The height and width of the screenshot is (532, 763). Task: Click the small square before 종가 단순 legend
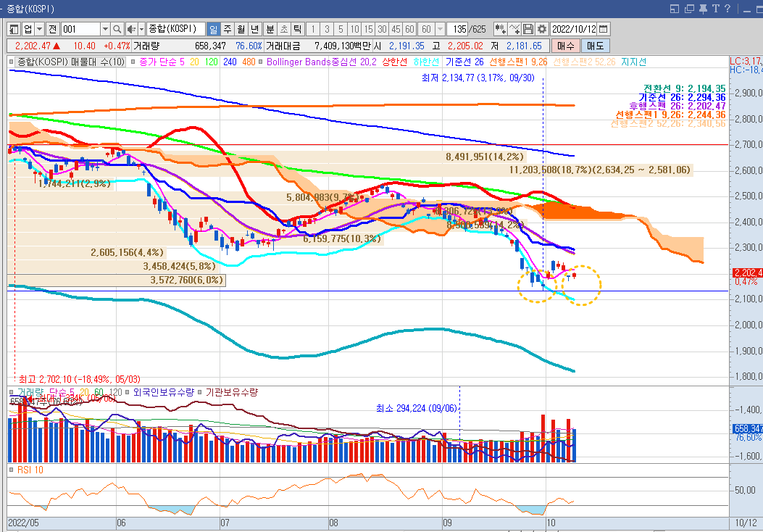point(133,62)
